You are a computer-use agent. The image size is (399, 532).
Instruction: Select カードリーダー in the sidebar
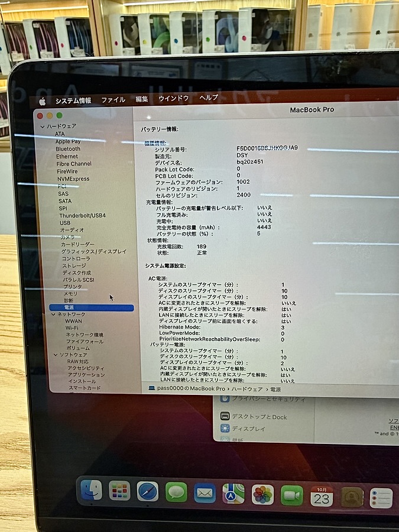click(x=77, y=244)
